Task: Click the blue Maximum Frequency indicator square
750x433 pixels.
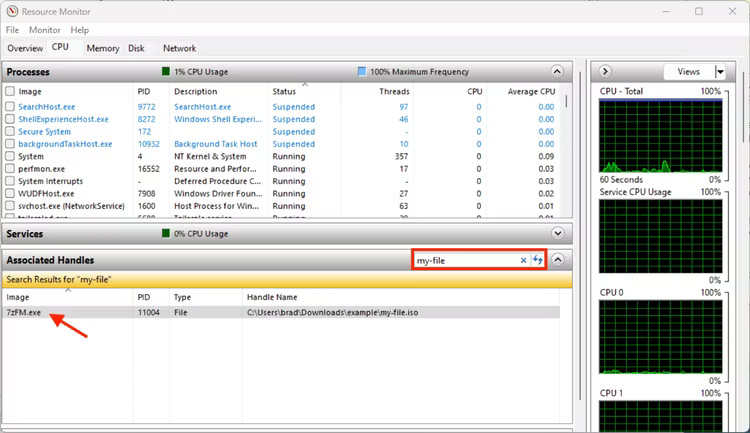Action: pos(362,72)
